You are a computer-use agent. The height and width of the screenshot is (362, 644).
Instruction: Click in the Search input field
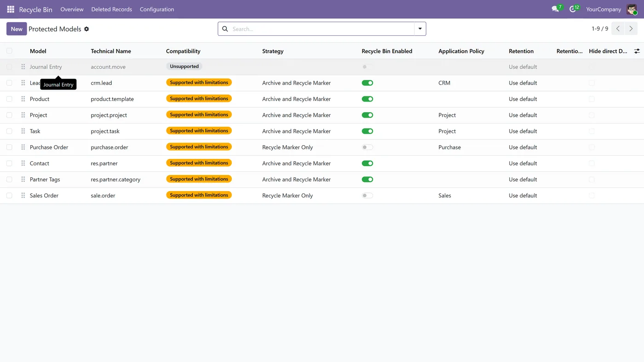tap(322, 29)
